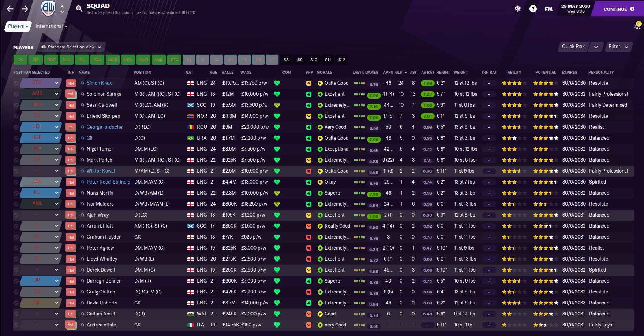
Task: Click the back navigation arrow
Action: coord(10,9)
